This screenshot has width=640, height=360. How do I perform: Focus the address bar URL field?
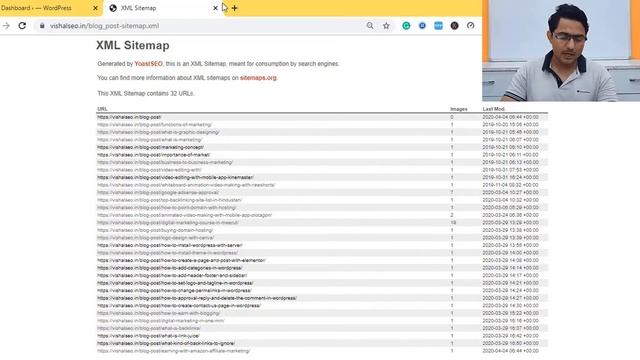(x=204, y=26)
